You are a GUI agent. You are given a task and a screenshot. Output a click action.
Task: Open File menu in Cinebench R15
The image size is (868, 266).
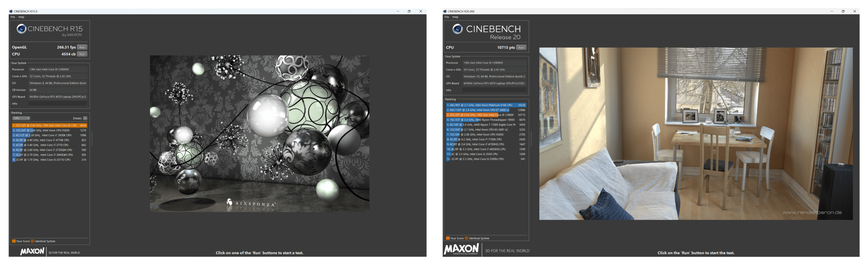pos(13,17)
